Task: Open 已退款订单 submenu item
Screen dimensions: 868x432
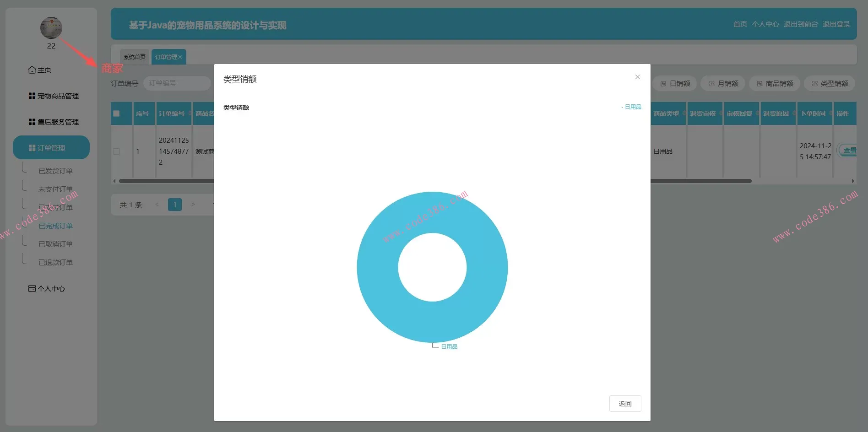Action: click(55, 262)
